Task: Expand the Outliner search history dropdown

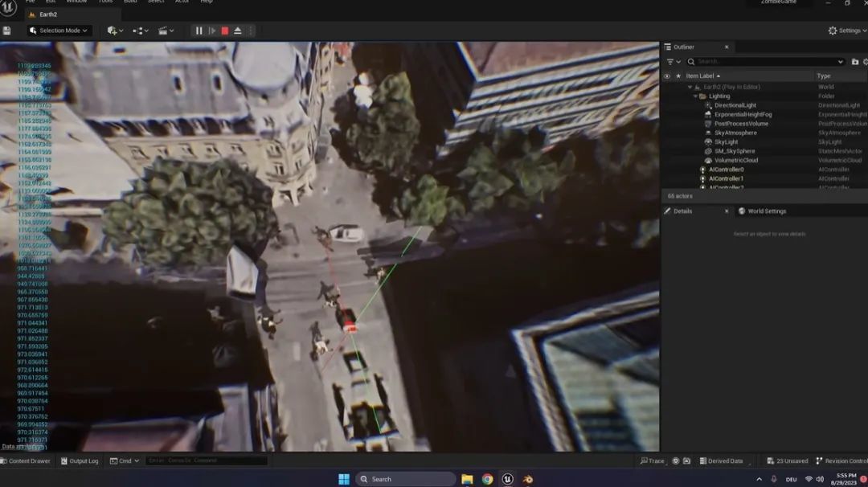Action: [841, 61]
